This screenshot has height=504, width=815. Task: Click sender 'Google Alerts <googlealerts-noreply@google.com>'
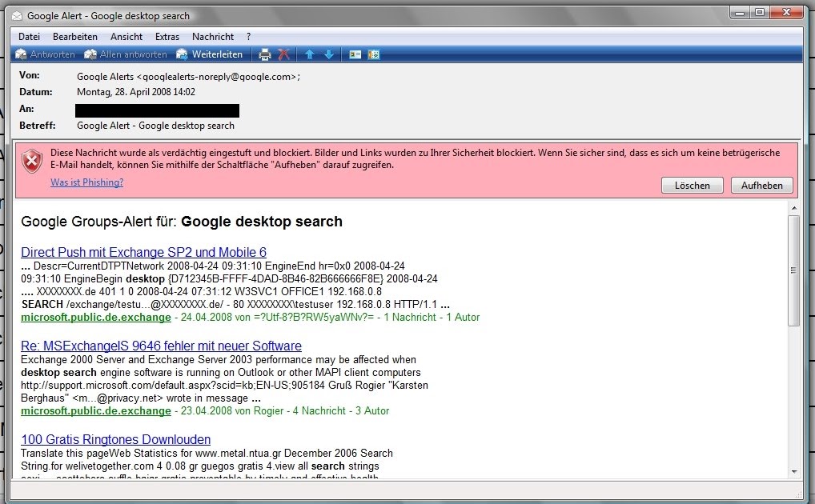click(x=188, y=77)
